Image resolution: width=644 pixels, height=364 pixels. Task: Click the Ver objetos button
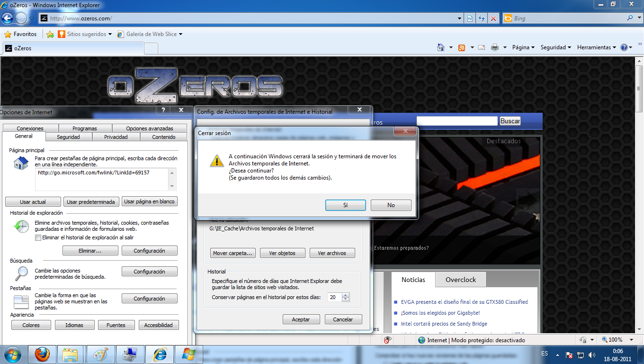[x=282, y=253]
